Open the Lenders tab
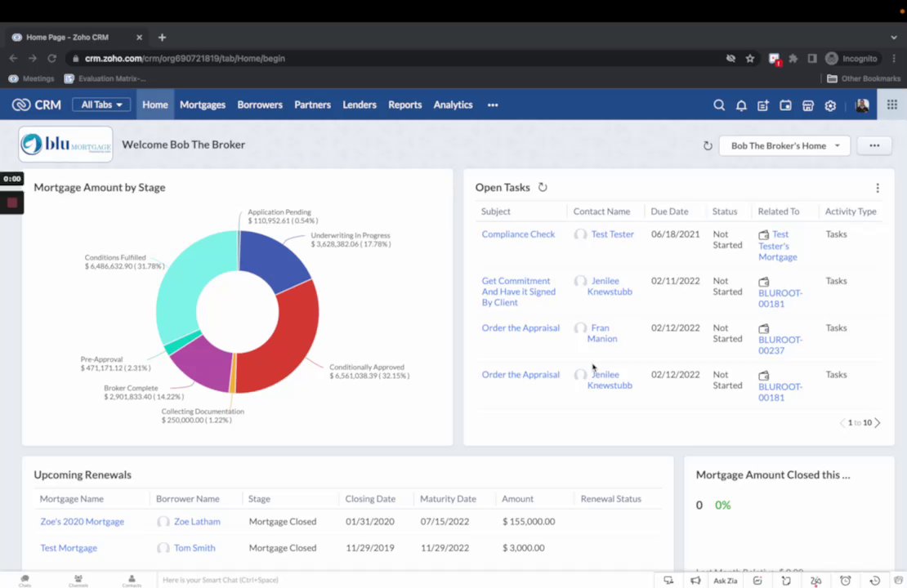This screenshot has height=588, width=907. (360, 105)
